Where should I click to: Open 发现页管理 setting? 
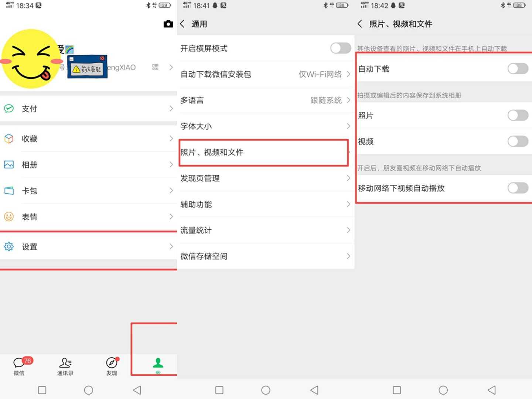[266, 178]
